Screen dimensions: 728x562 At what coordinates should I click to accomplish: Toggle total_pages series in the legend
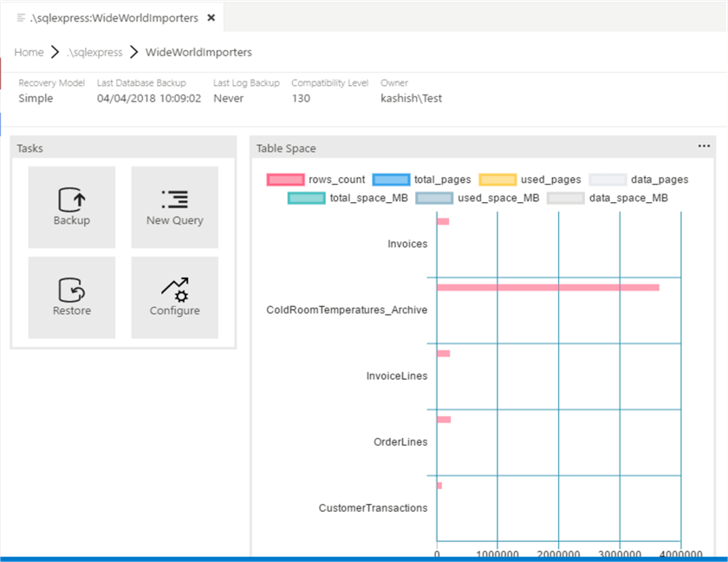pyautogui.click(x=391, y=180)
